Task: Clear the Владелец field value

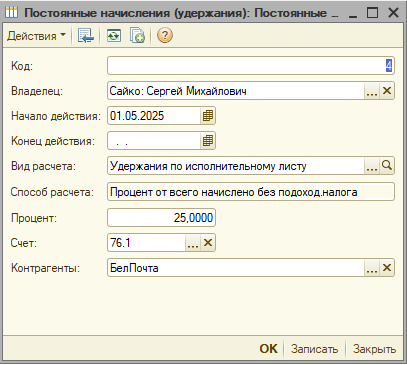Action: (387, 91)
